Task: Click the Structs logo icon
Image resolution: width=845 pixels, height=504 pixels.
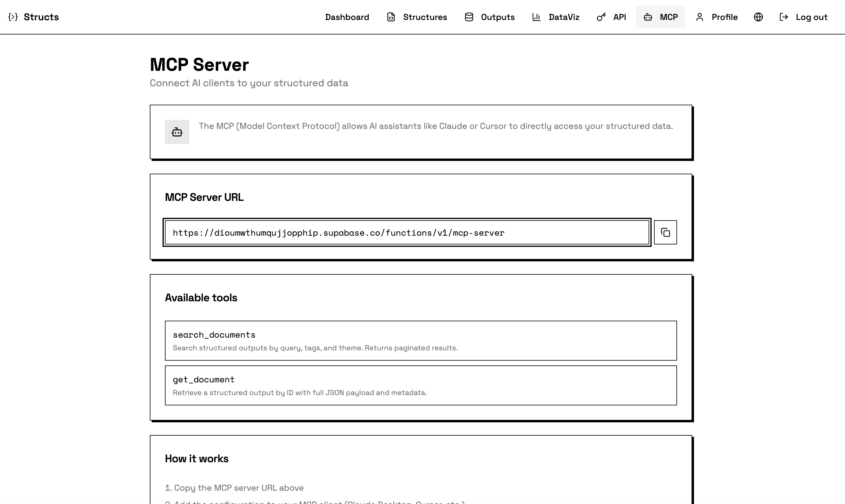Action: tap(13, 17)
